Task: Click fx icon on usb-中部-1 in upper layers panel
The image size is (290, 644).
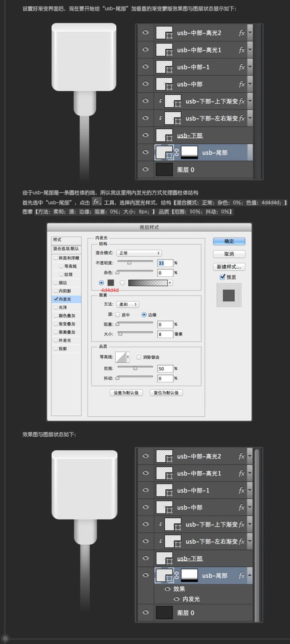Action: coord(242,67)
